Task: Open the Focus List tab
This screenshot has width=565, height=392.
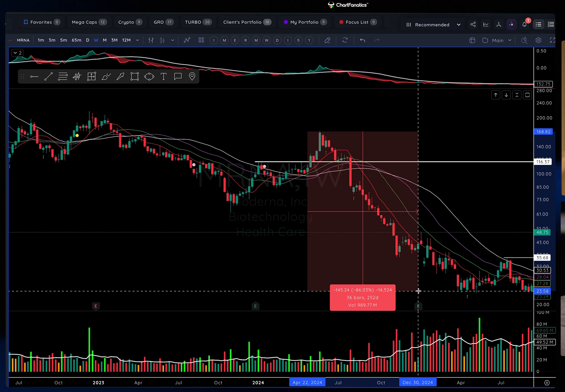Action: [358, 22]
